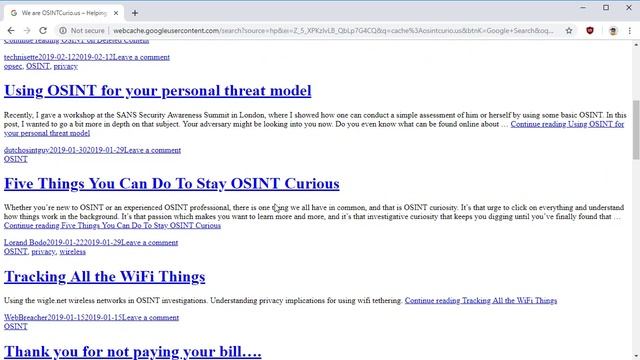Viewport: 640px width, 360px height.
Task: Go back with the browser back arrow
Action: (x=11, y=31)
